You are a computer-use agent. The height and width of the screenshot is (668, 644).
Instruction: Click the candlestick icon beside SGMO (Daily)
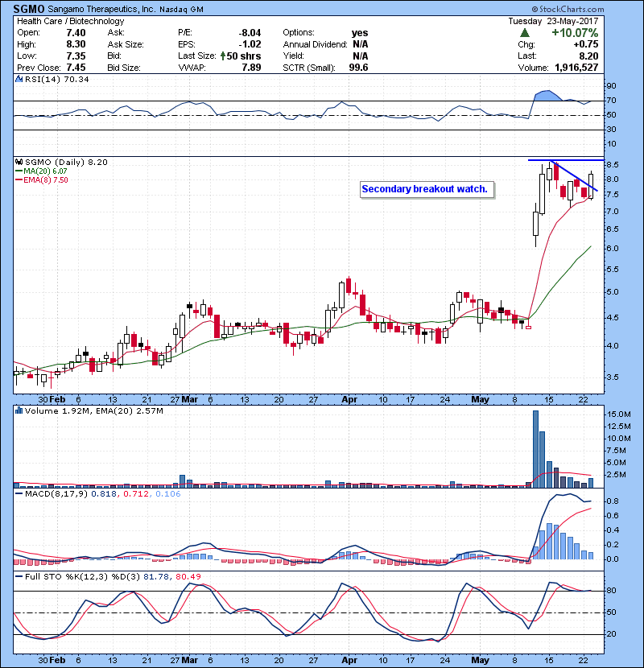(19, 162)
